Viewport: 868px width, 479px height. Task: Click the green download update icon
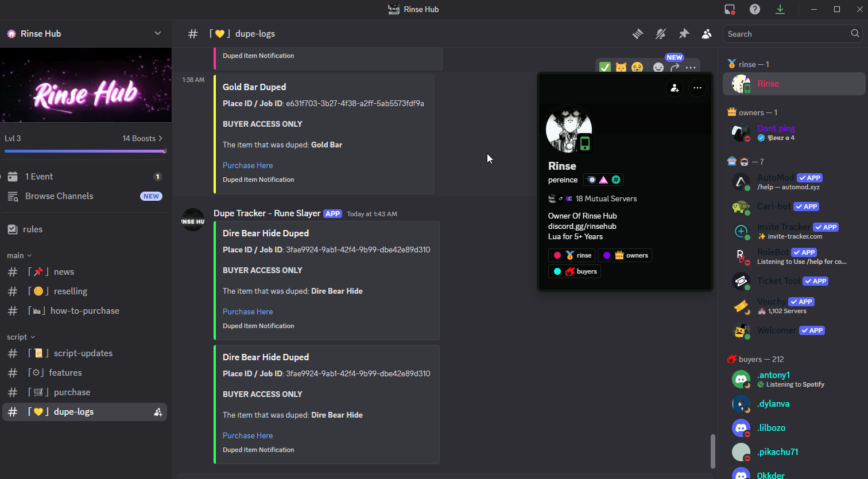pos(780,9)
